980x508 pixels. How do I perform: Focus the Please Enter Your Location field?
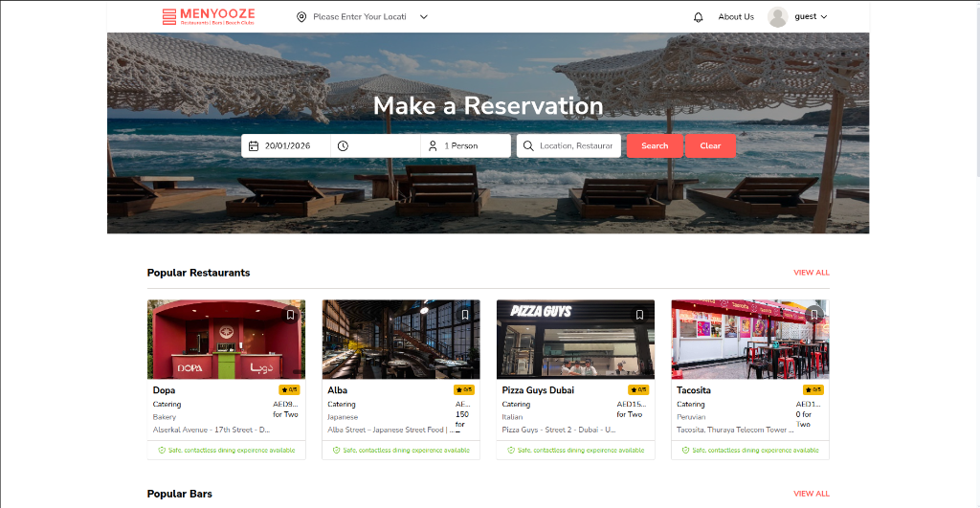point(360,17)
